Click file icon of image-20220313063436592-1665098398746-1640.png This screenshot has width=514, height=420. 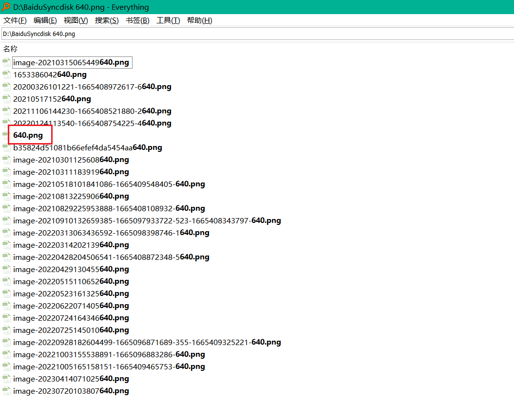(x=6, y=233)
